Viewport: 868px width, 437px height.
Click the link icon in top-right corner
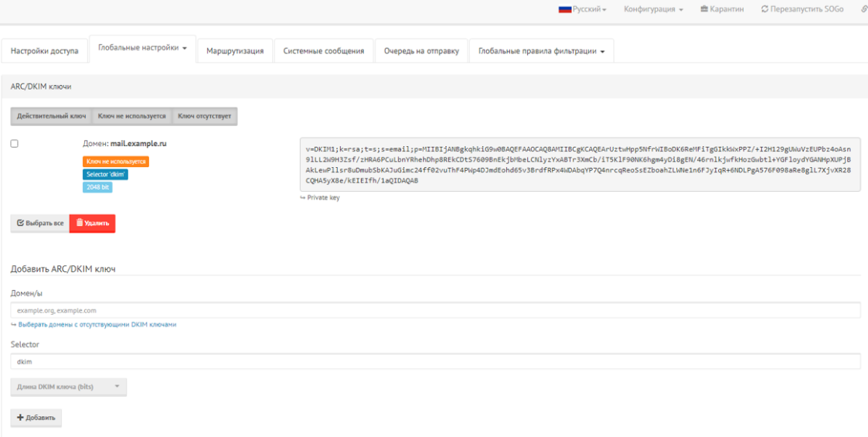click(865, 9)
